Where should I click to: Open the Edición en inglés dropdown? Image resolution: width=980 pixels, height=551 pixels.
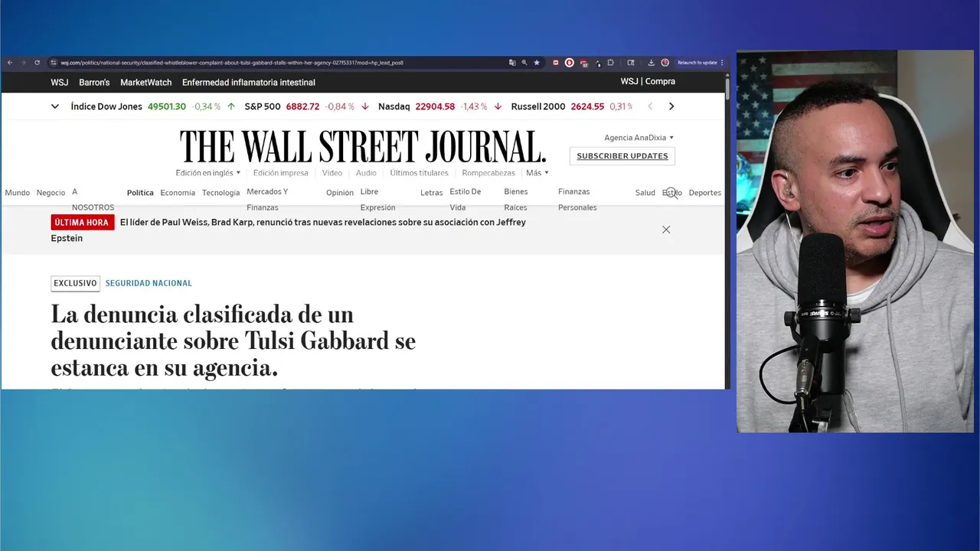click(x=208, y=173)
